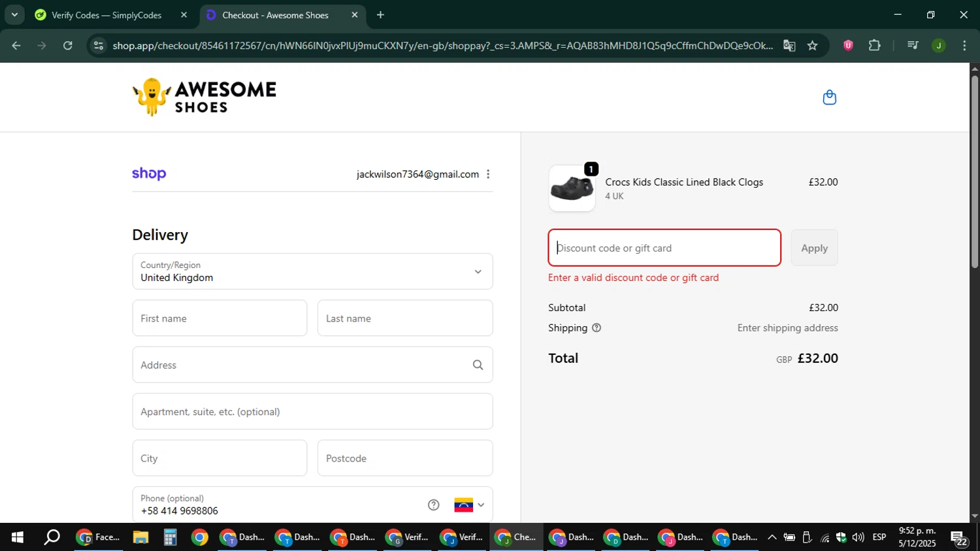980x551 pixels.
Task: Open volume control in system tray
Action: 858,537
